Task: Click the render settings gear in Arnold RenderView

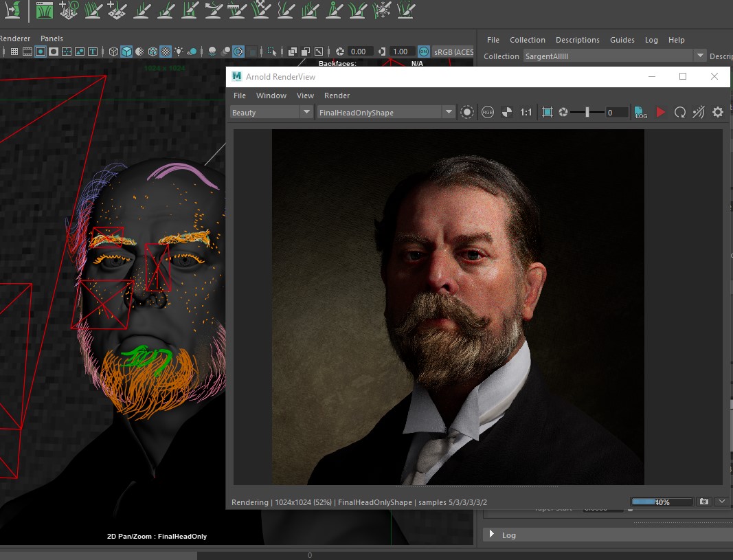Action: click(717, 111)
